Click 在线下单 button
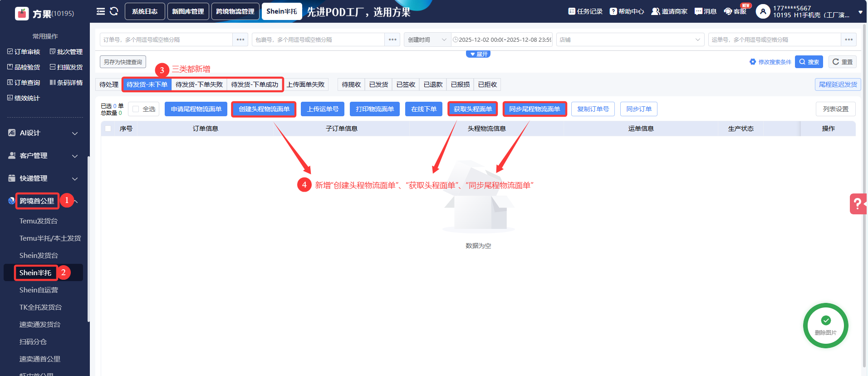 pyautogui.click(x=424, y=109)
